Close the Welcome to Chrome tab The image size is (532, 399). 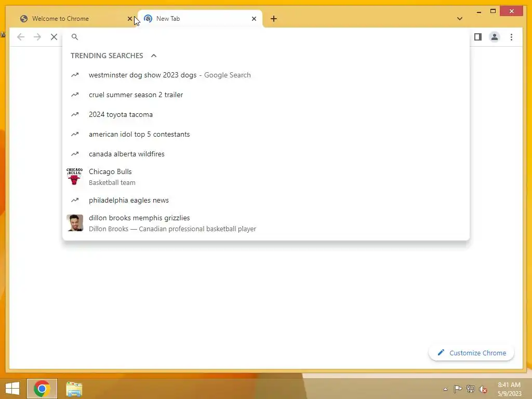pos(129,19)
